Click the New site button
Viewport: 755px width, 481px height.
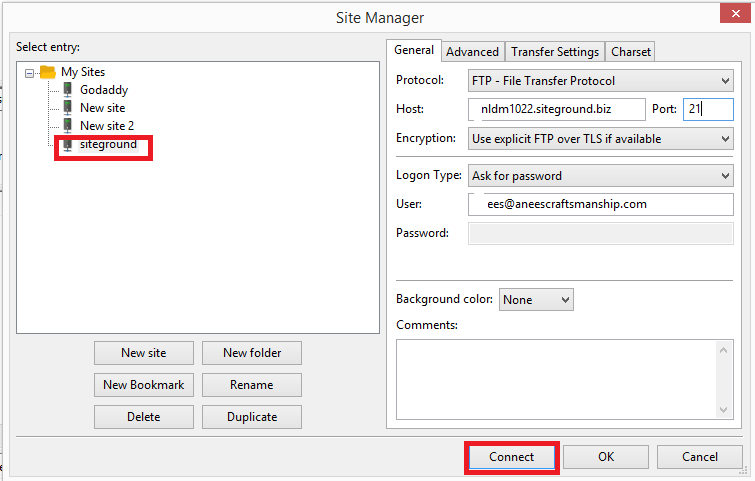click(x=144, y=353)
